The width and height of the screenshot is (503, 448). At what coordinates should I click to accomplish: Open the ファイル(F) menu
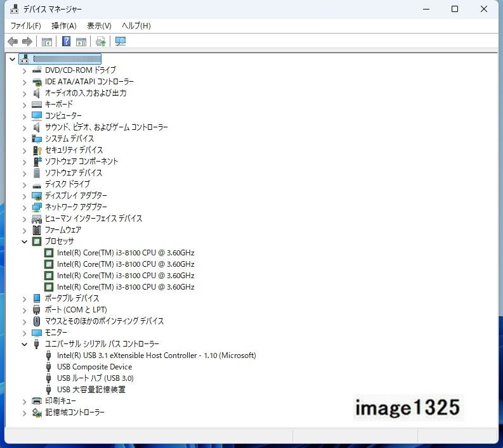[x=25, y=25]
